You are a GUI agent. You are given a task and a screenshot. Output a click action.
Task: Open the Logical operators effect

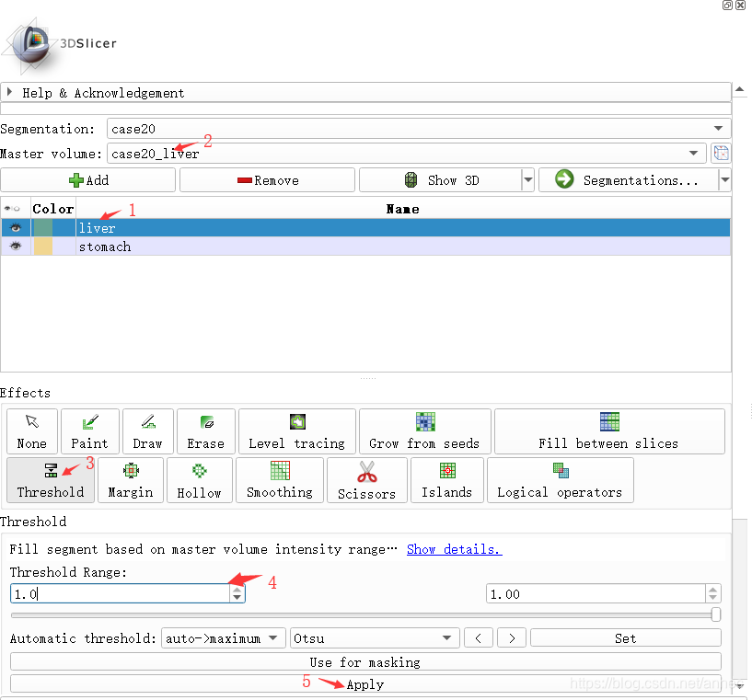coord(561,480)
